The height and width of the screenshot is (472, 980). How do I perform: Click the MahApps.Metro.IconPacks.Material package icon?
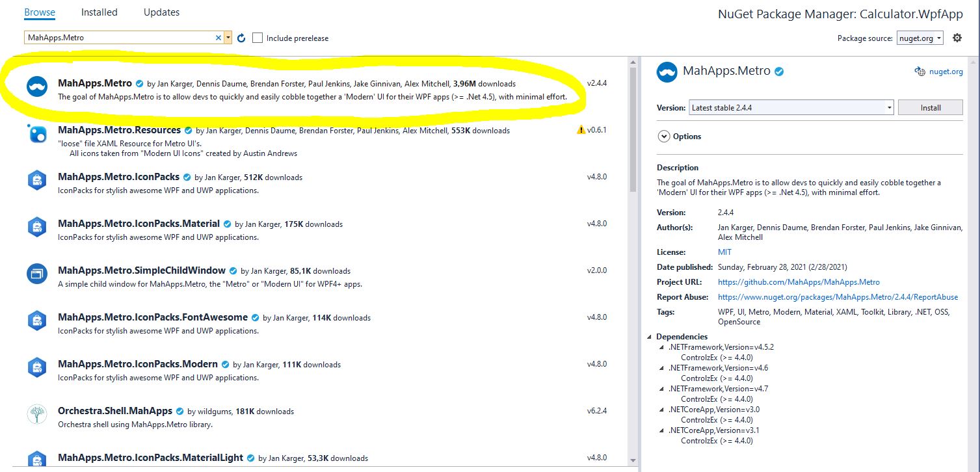(x=37, y=227)
